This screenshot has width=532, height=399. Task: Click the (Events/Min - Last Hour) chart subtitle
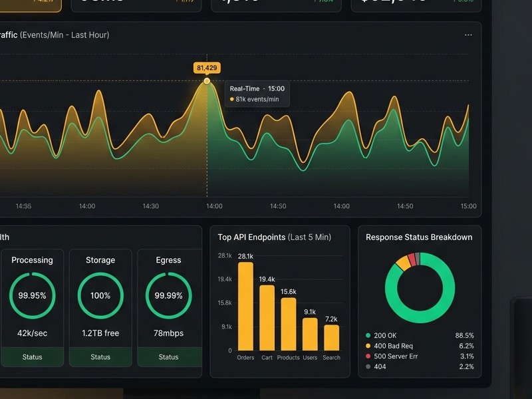tap(65, 35)
